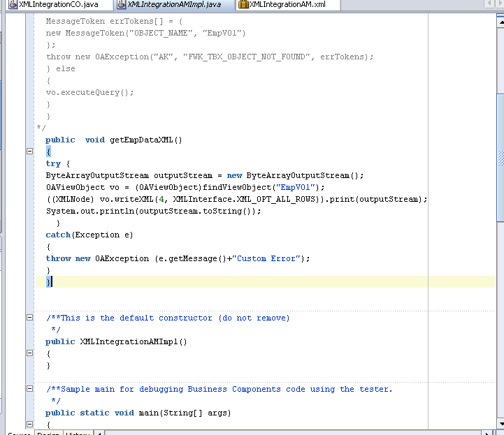Click the 'OAViewObject vo = ... findViewObject' line
Viewport: 504px width, 435px height.
point(185,188)
